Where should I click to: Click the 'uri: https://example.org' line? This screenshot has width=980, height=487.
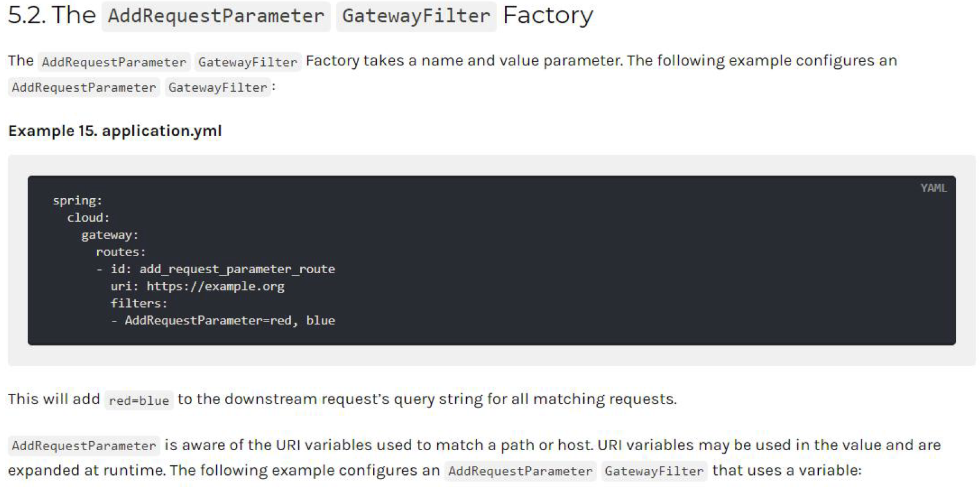(x=197, y=286)
